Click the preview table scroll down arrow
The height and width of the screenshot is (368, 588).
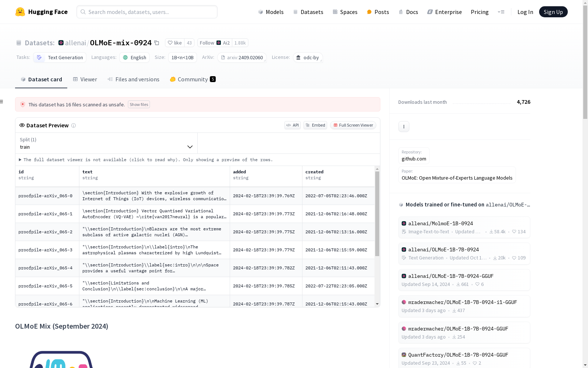point(377,304)
